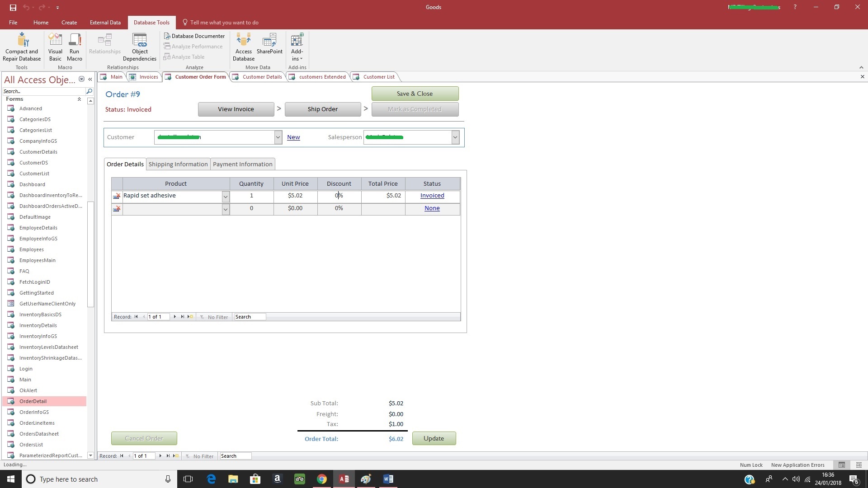
Task: Click the Update button
Action: (x=434, y=438)
